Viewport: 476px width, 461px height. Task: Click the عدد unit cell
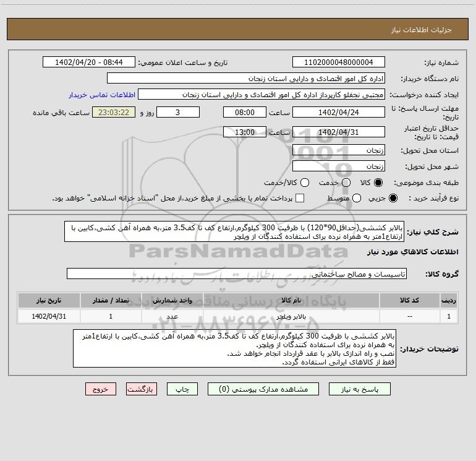[172, 317]
